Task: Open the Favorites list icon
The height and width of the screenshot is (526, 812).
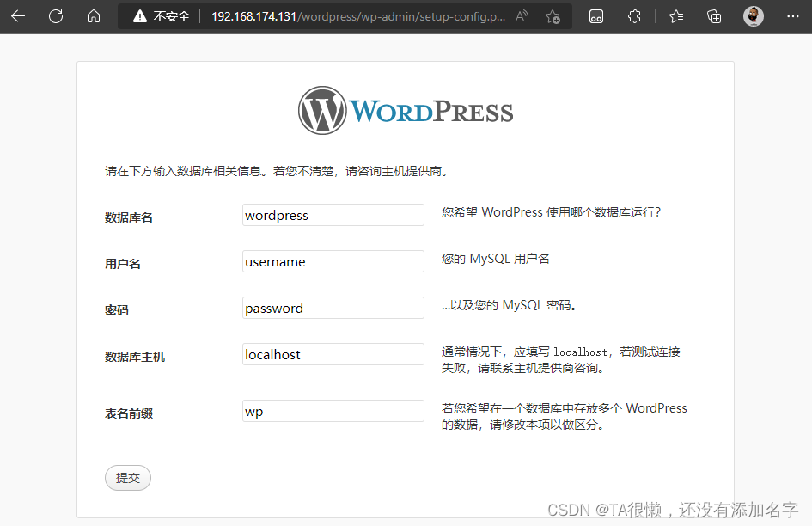Action: pos(674,15)
